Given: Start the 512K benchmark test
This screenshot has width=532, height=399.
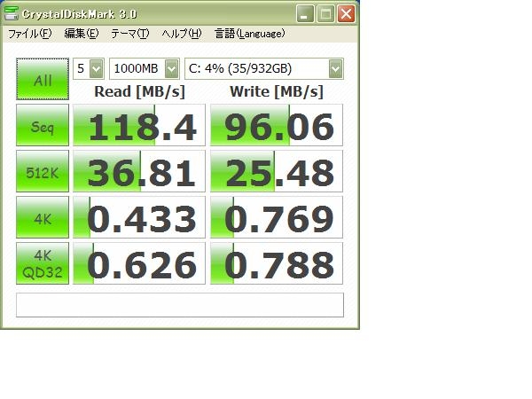Looking at the screenshot, I should click(43, 171).
